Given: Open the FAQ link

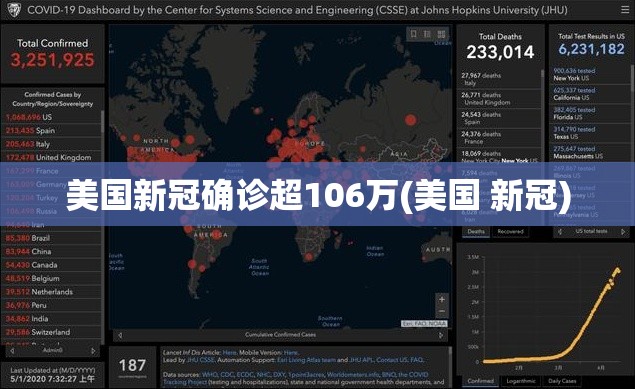Looking at the screenshot, I should (x=416, y=360).
